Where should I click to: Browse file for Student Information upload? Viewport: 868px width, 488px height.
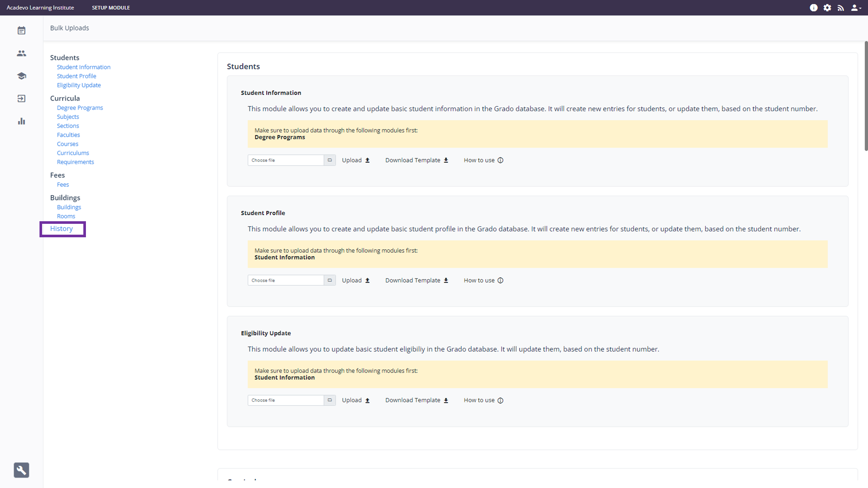(286, 160)
